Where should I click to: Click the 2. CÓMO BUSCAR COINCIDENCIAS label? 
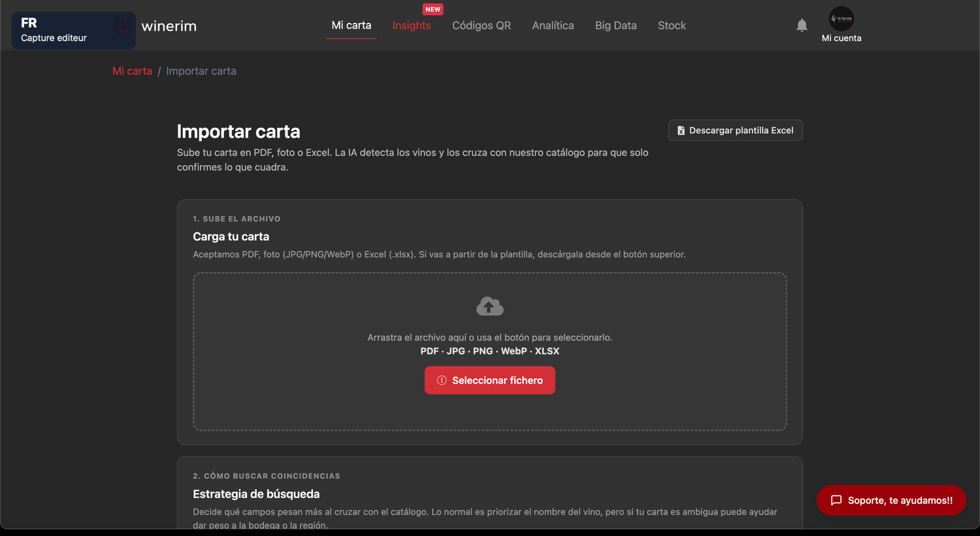coord(267,476)
